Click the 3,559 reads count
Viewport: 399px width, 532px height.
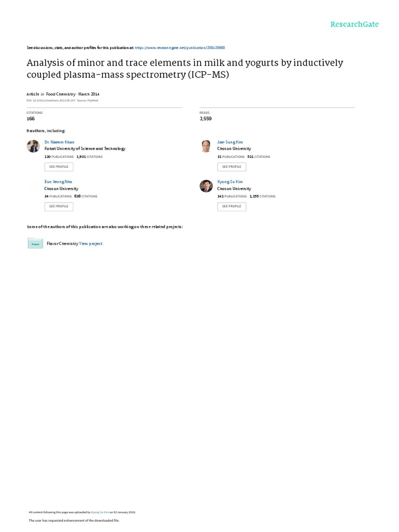206,119
